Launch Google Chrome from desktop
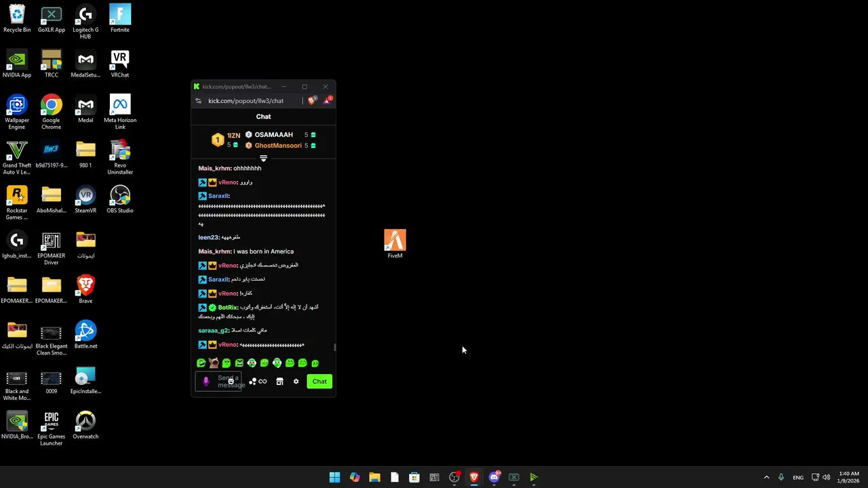 coord(52,112)
